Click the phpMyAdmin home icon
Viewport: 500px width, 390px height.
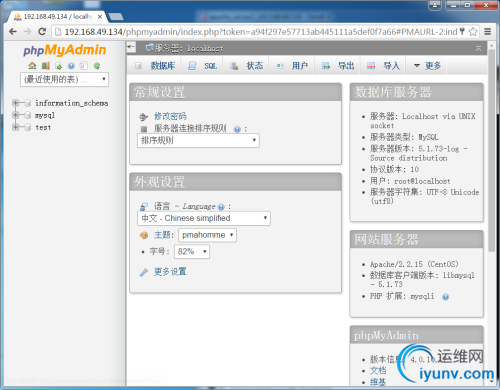pos(32,66)
